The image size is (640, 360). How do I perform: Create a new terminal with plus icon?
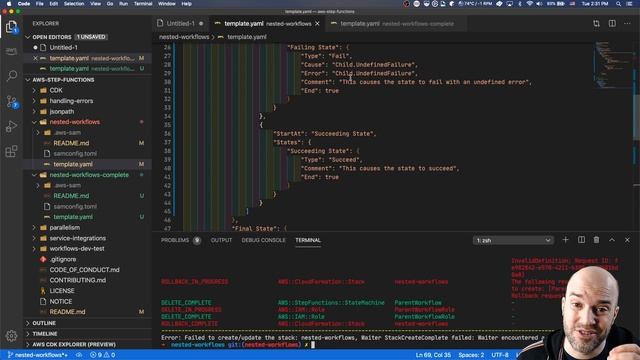(565, 240)
